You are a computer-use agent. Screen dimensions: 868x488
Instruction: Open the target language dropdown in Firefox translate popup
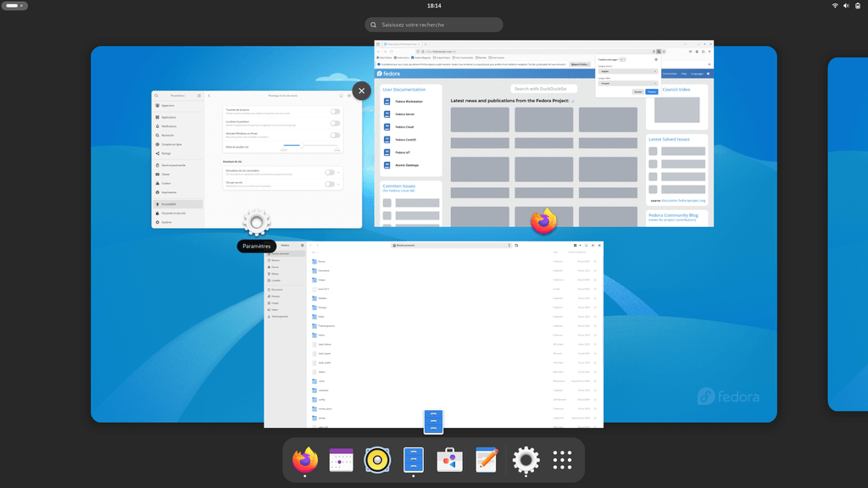tap(628, 84)
